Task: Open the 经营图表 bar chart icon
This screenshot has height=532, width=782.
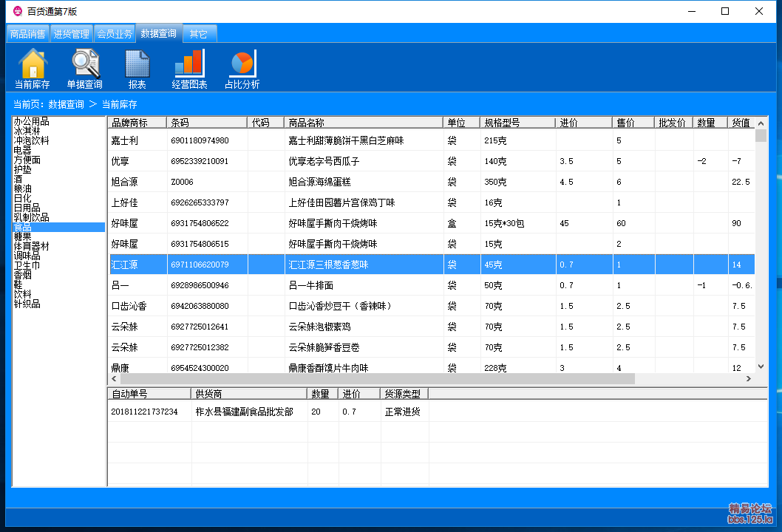Action: (189, 69)
